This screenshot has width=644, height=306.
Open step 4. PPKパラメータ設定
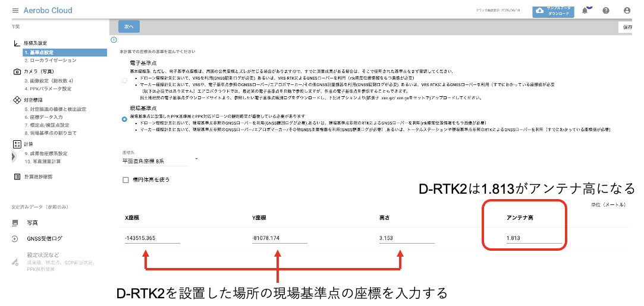[48, 89]
